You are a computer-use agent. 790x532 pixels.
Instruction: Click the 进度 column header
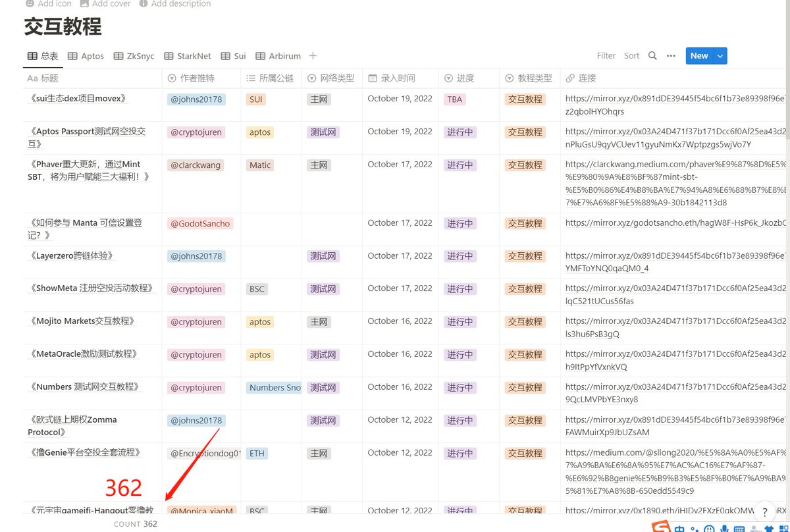coord(469,78)
